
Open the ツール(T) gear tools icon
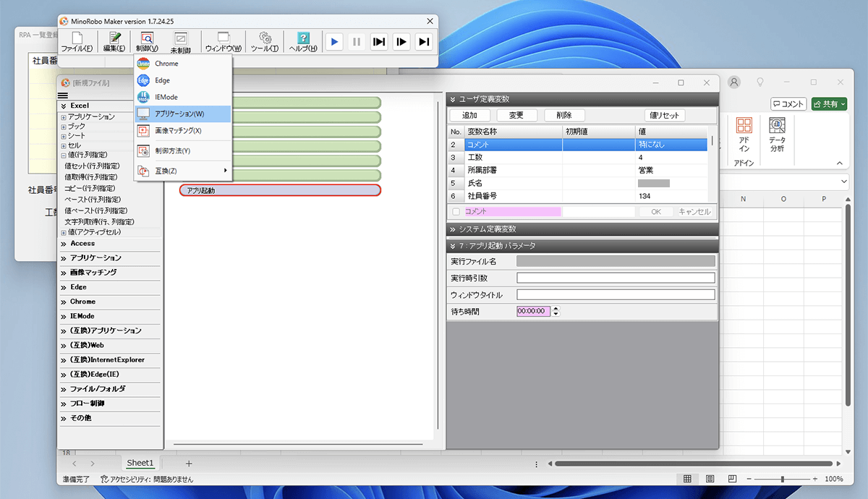[x=265, y=42]
